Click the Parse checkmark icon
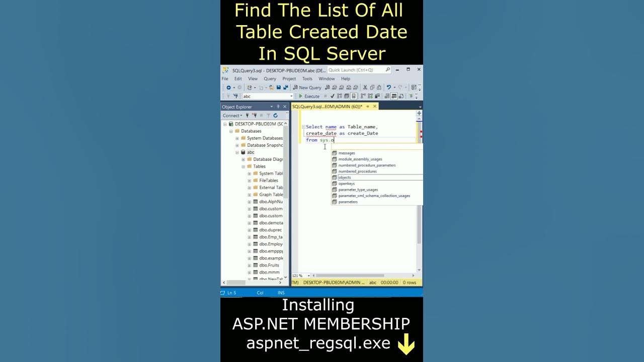 (x=333, y=96)
